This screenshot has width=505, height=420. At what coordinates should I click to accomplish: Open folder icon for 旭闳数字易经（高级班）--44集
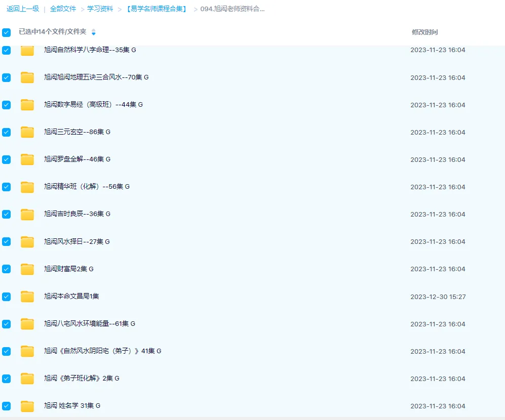coord(27,105)
